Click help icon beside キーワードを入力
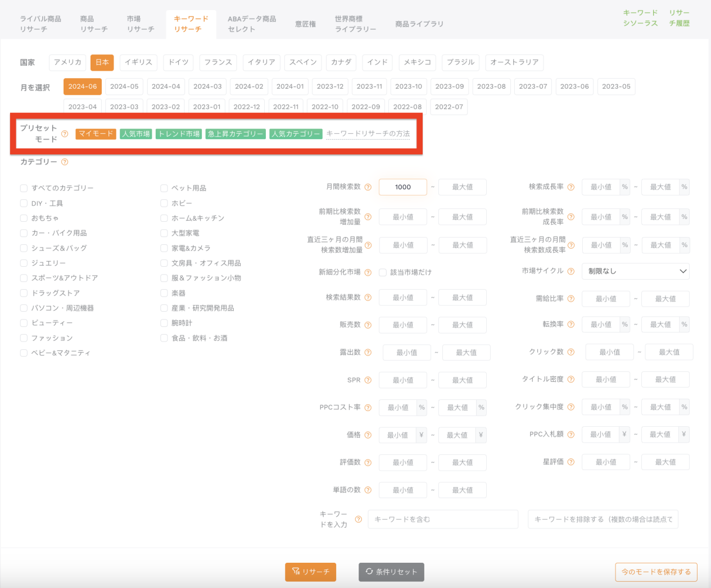711x588 pixels. (358, 519)
